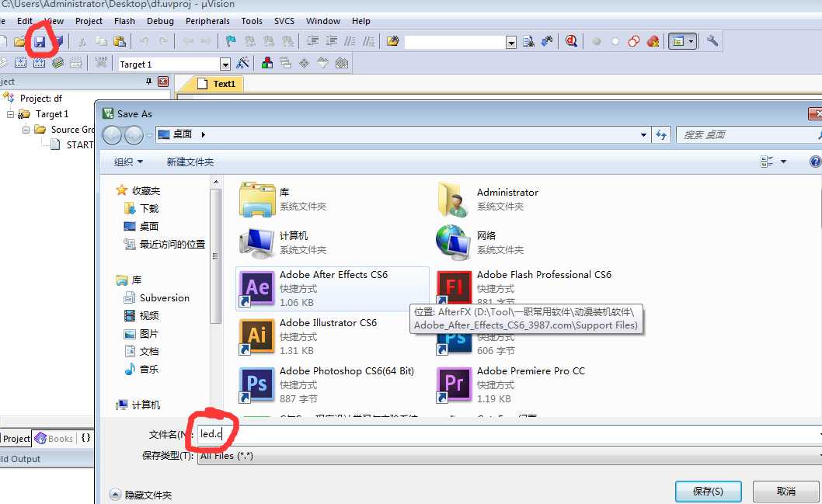Image resolution: width=822 pixels, height=504 pixels.
Task: Click the 保存(S) save button
Action: pyautogui.click(x=709, y=492)
